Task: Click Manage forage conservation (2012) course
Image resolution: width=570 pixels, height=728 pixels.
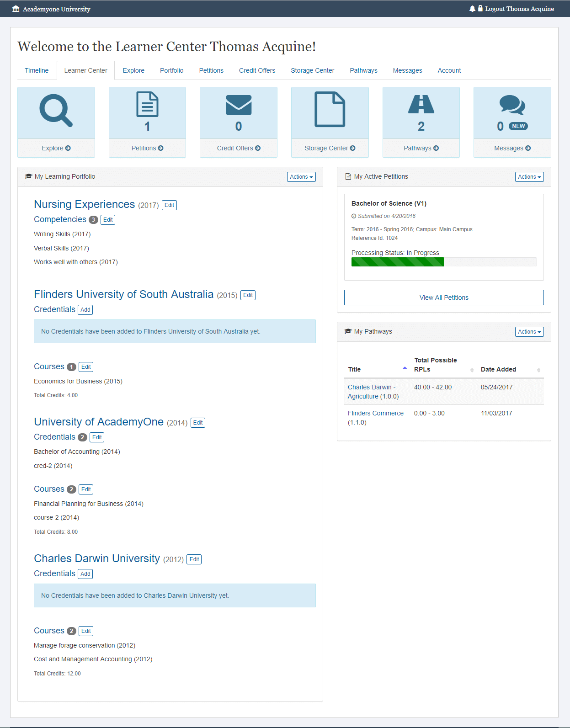Action: pos(85,645)
